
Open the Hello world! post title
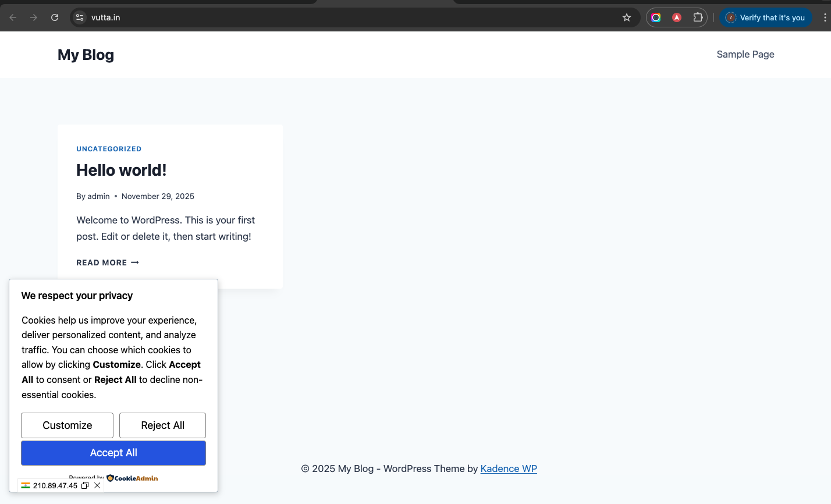point(121,170)
